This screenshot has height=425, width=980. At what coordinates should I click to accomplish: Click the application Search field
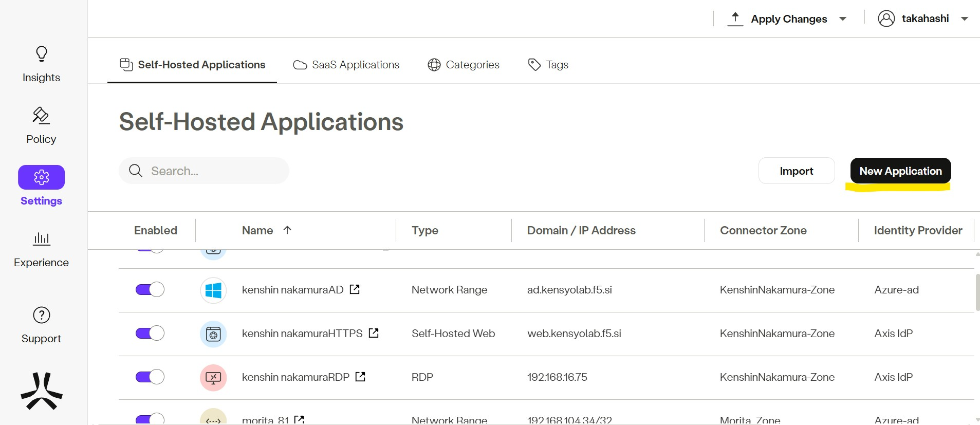coord(211,171)
